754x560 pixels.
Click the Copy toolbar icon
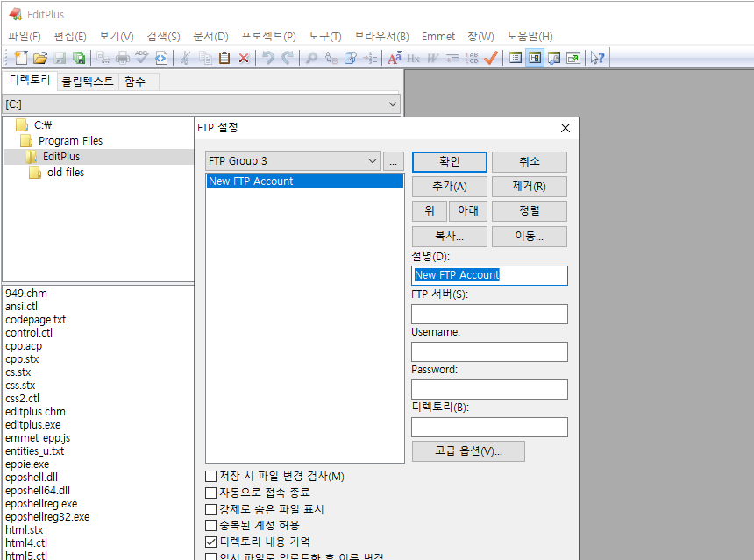click(x=205, y=58)
